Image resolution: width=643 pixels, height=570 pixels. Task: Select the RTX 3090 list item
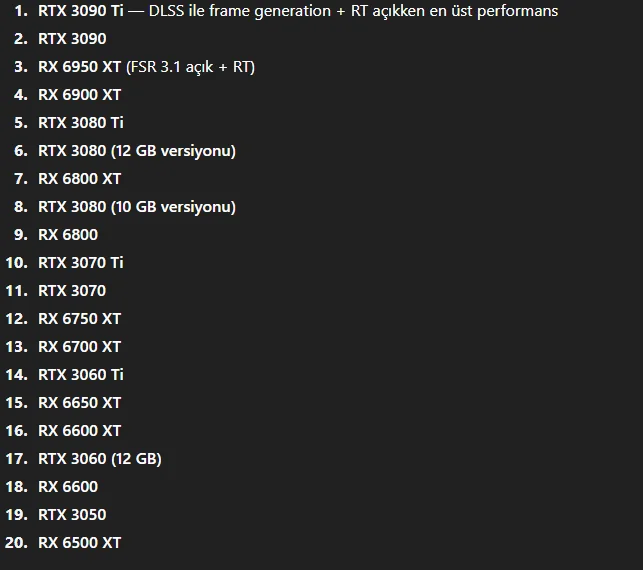pos(72,39)
